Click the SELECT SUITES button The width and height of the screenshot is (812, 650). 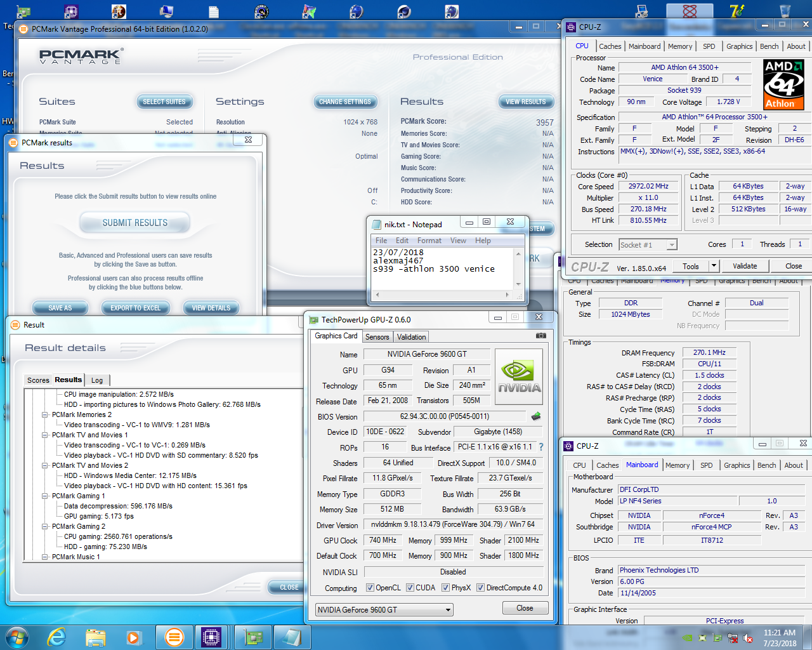[x=164, y=102]
